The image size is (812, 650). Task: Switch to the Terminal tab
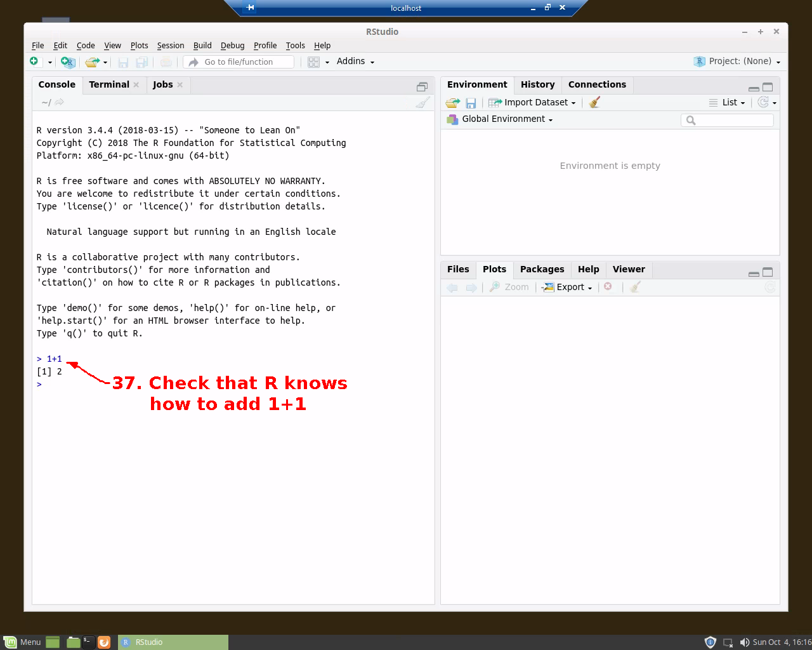pyautogui.click(x=109, y=84)
